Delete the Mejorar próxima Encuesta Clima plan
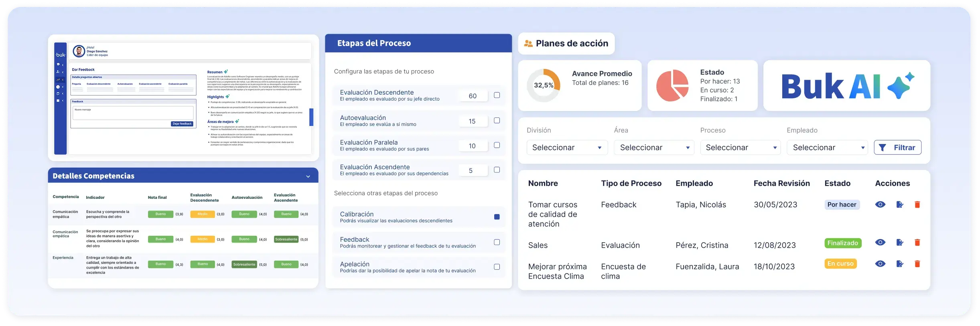Image resolution: width=980 pixels, height=326 pixels. pyautogui.click(x=917, y=263)
